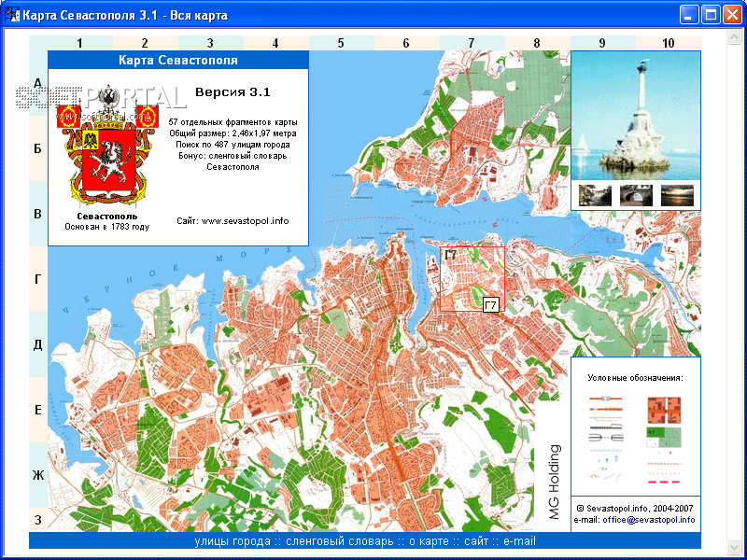Open the 'улицы города' street list link
Viewport: 747px width, 560px height.
pyautogui.click(x=233, y=541)
